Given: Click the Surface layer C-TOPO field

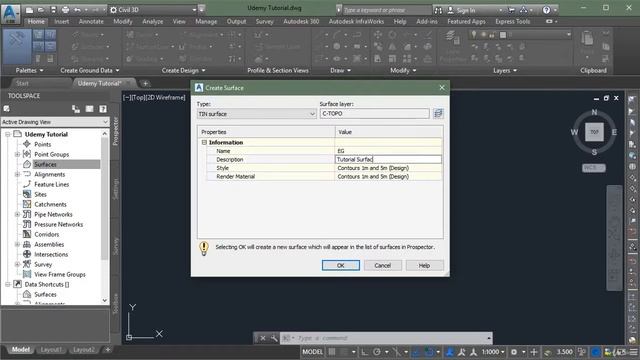Looking at the screenshot, I should point(374,113).
